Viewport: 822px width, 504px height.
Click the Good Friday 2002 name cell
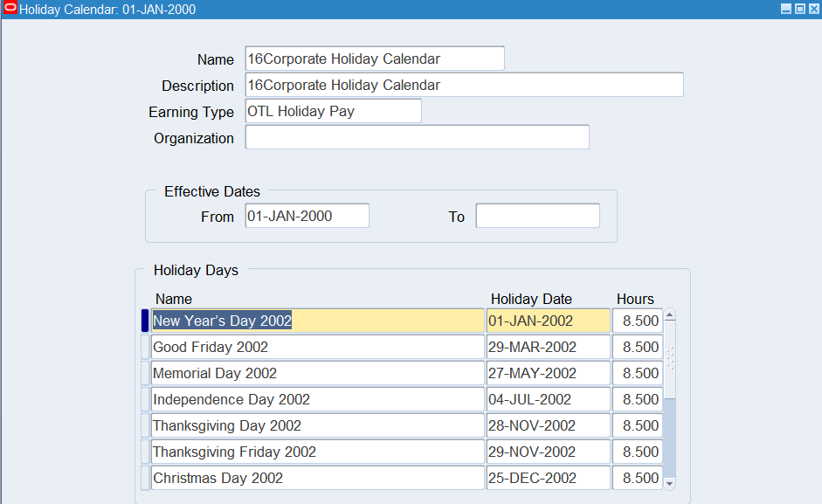click(317, 348)
